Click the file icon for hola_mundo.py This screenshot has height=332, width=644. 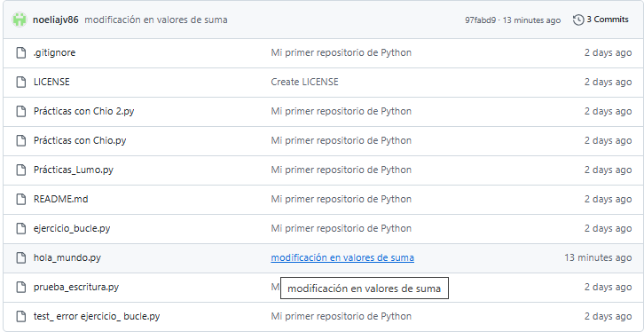coord(21,258)
